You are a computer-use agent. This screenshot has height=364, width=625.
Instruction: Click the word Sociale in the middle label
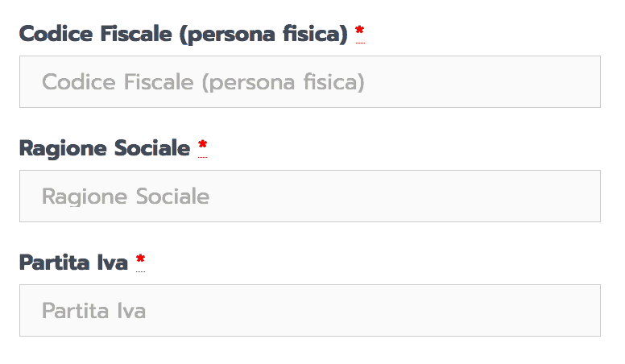pyautogui.click(x=152, y=148)
